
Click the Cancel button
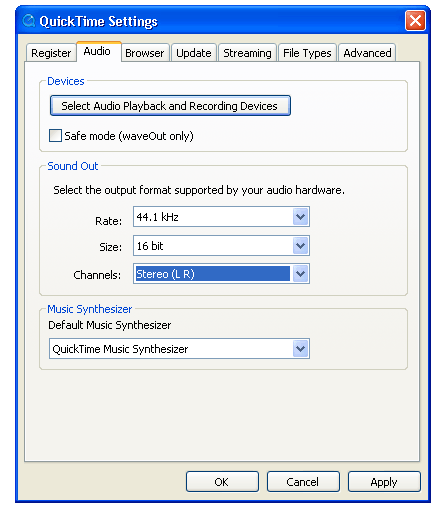coord(303,482)
